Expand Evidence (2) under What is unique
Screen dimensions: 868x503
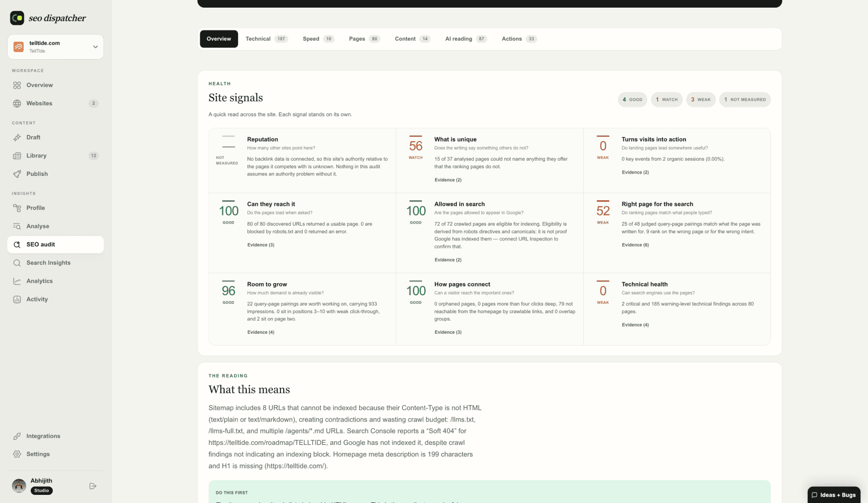[x=448, y=180]
